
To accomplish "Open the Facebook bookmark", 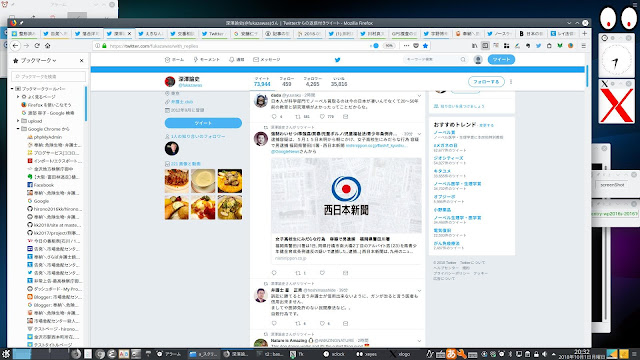I will pyautogui.click(x=40, y=185).
